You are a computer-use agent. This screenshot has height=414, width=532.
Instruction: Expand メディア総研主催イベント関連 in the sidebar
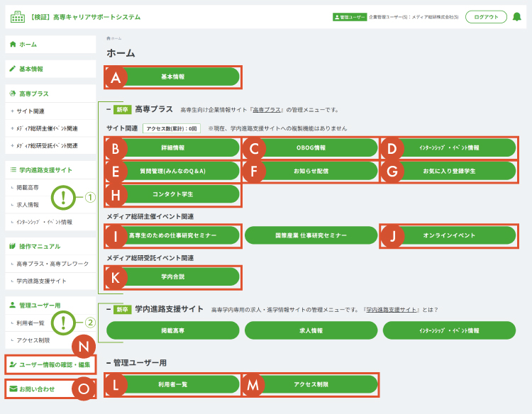[x=43, y=128]
